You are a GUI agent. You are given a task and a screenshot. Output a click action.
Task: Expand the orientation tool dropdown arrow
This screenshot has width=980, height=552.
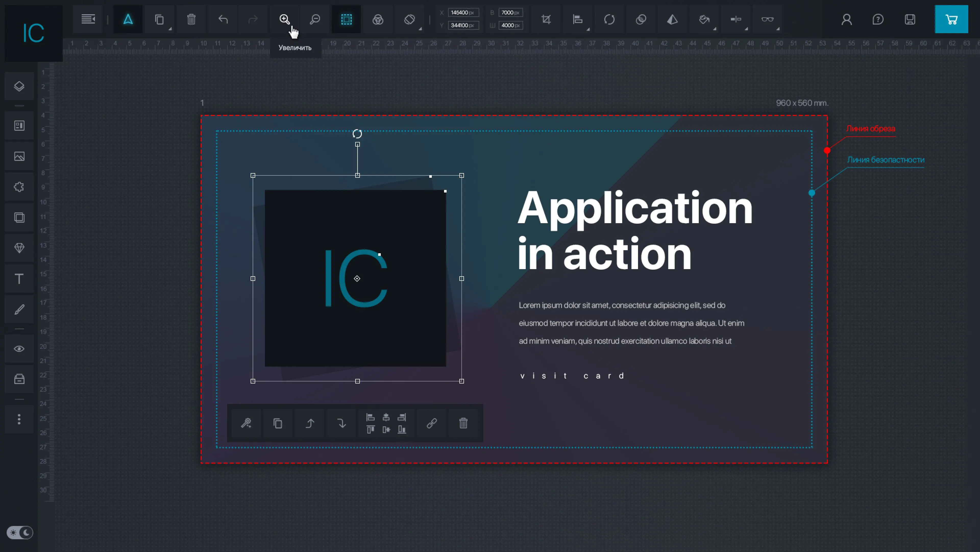pos(420,29)
